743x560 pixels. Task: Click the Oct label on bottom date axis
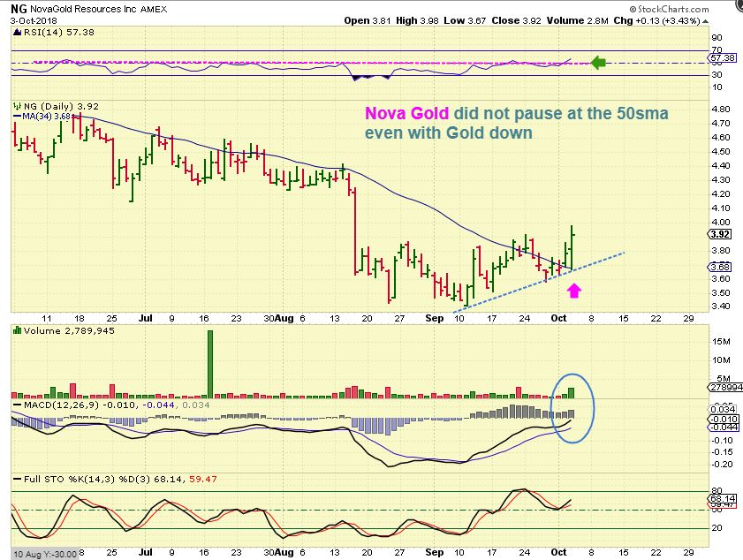(558, 552)
